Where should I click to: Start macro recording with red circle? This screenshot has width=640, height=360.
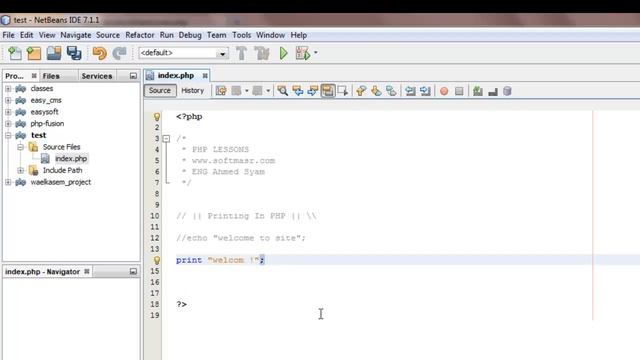tap(444, 91)
